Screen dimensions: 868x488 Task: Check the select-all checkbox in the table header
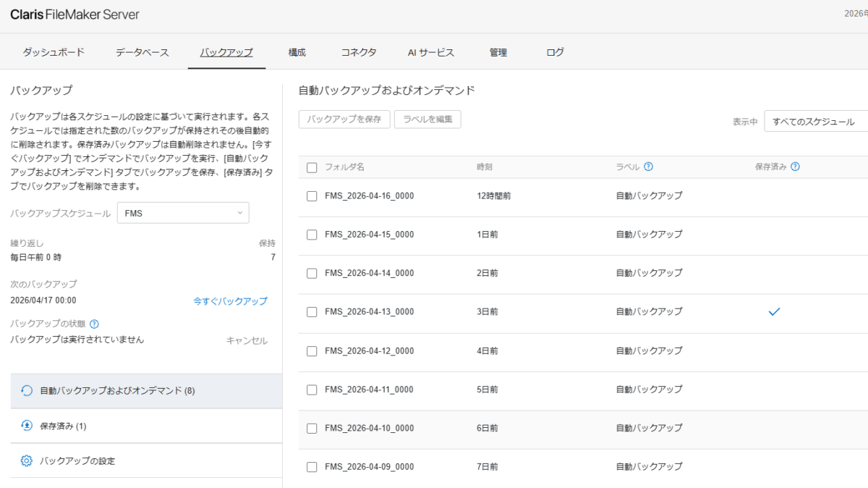pos(312,166)
